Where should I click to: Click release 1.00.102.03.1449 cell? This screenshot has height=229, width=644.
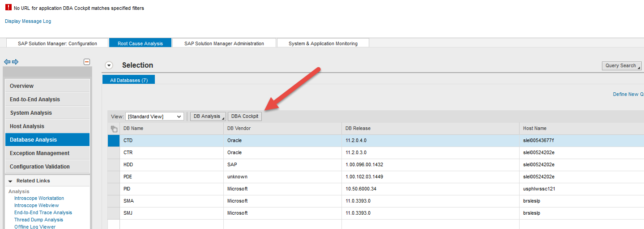point(431,177)
